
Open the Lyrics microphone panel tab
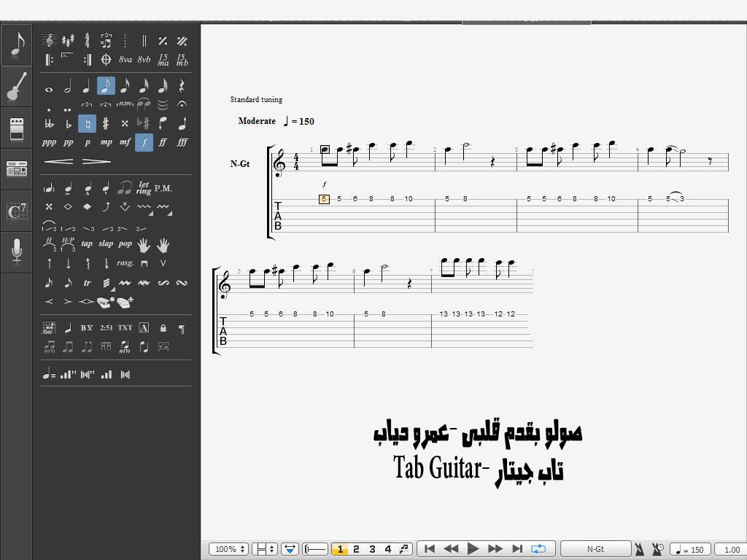(16, 252)
